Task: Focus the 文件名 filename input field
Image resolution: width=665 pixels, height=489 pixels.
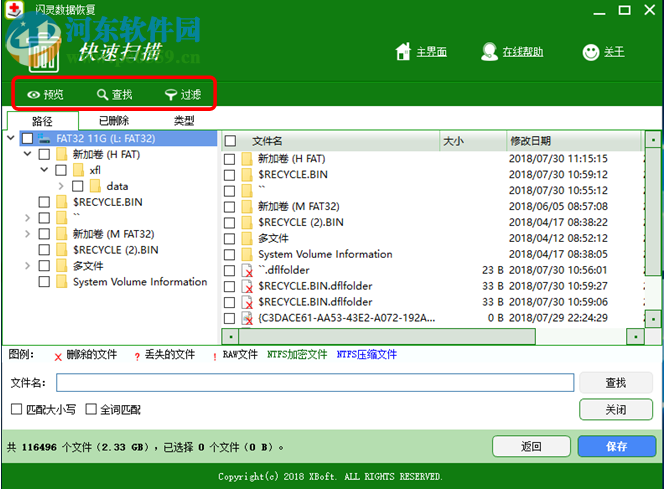Action: 315,383
